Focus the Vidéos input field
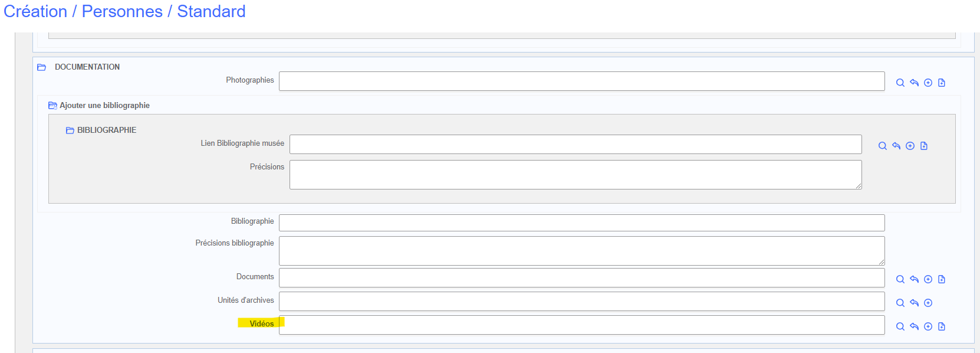980x353 pixels. (581, 325)
